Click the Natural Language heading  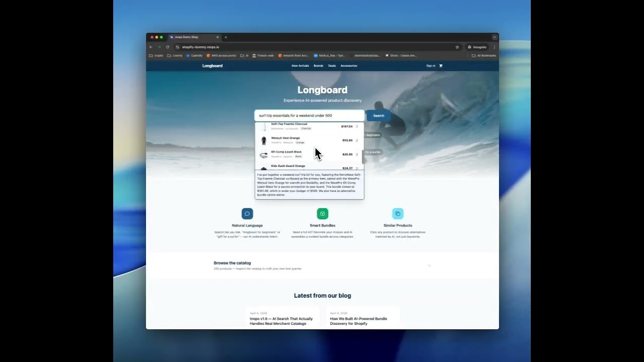pyautogui.click(x=247, y=225)
